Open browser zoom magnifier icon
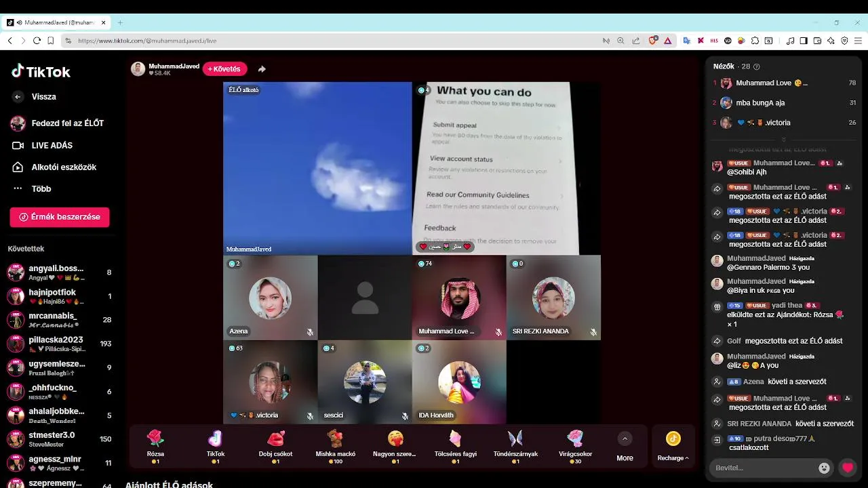 tap(620, 41)
